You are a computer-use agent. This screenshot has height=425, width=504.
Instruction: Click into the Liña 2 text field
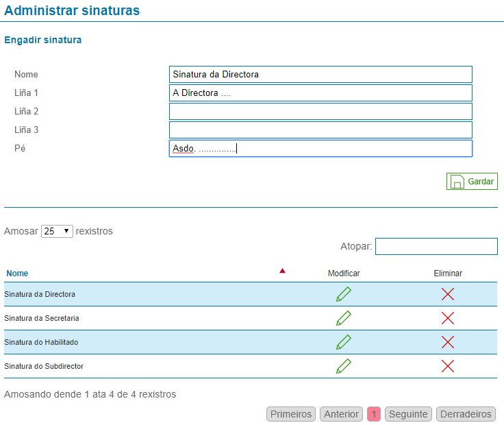coord(320,111)
